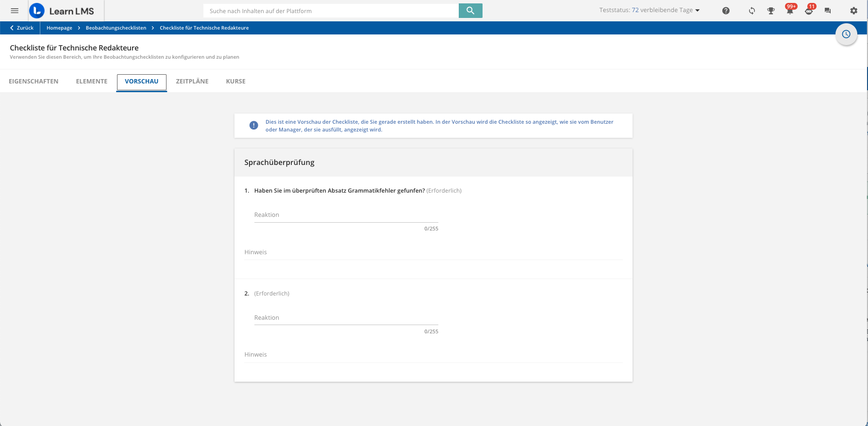Screen dimensions: 868x426
Task: Switch to the Eigenschaften tab
Action: (x=33, y=82)
